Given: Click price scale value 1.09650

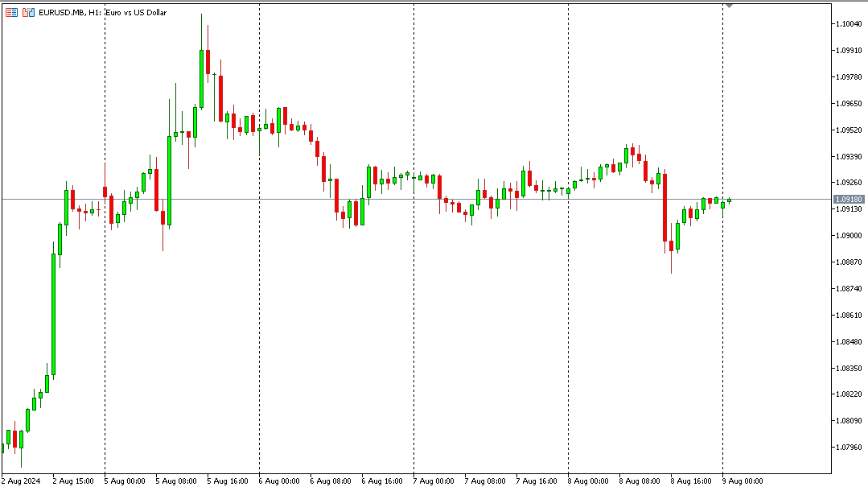Looking at the screenshot, I should [x=849, y=104].
